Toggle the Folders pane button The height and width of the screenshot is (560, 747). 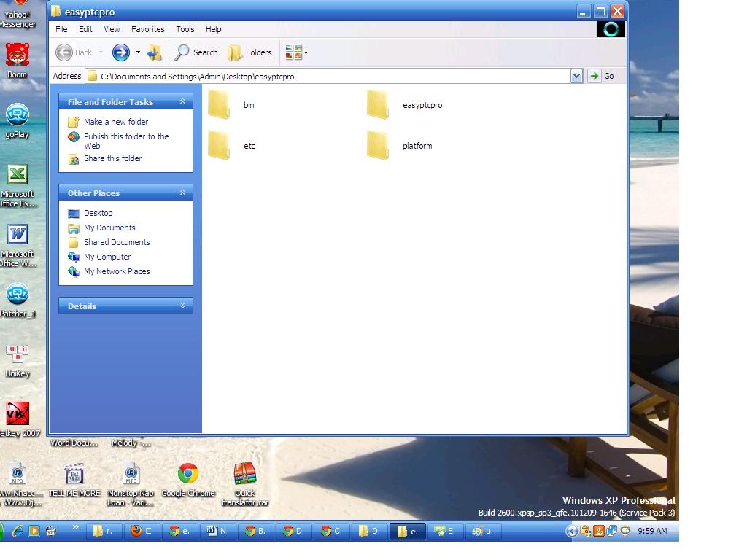pyautogui.click(x=250, y=52)
